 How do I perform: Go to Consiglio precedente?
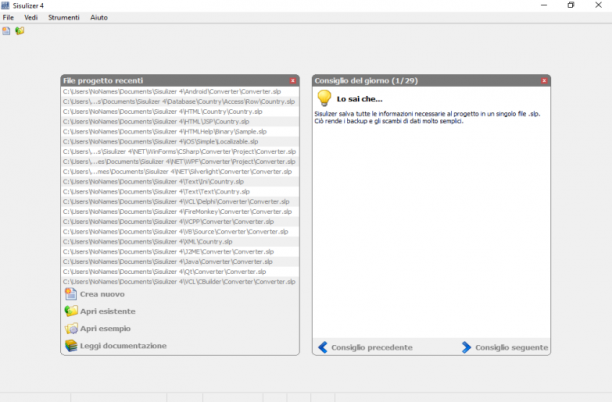[x=372, y=347]
